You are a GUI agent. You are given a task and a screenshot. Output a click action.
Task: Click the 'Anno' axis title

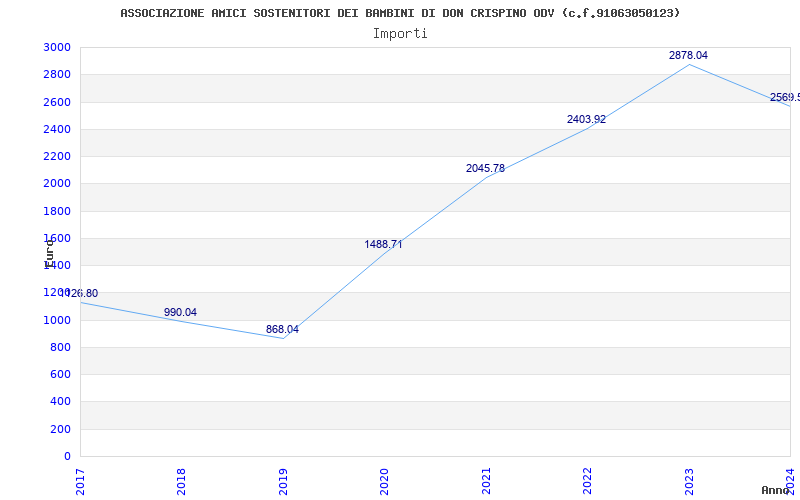point(775,490)
